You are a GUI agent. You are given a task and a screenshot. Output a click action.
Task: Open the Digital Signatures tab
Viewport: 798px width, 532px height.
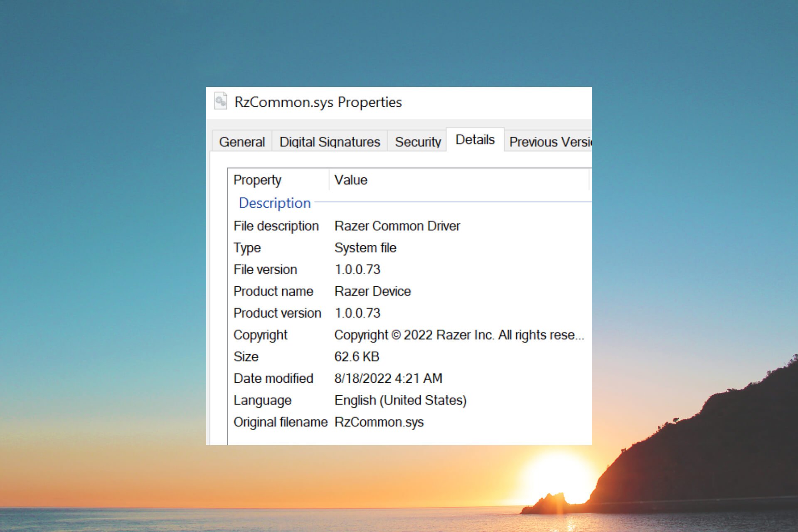(x=330, y=142)
